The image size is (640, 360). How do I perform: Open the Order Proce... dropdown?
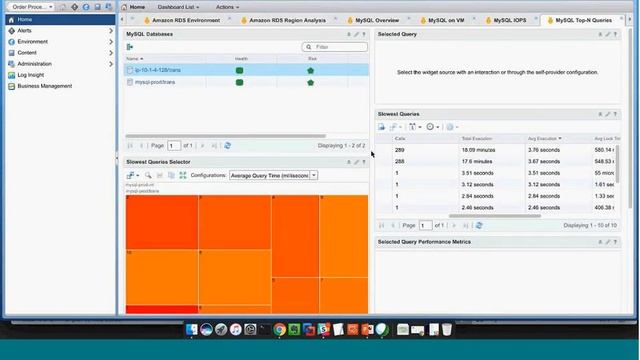[32, 7]
